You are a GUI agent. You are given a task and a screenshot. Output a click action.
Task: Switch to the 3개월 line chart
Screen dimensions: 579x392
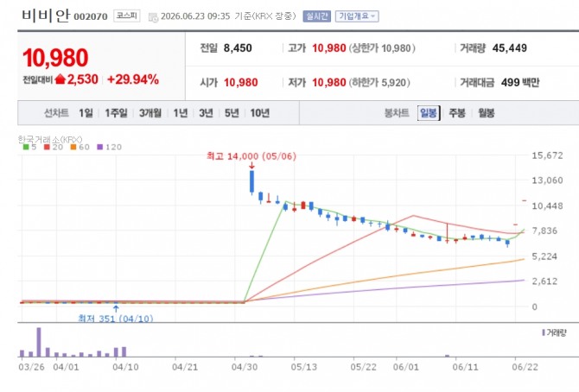[x=150, y=112]
